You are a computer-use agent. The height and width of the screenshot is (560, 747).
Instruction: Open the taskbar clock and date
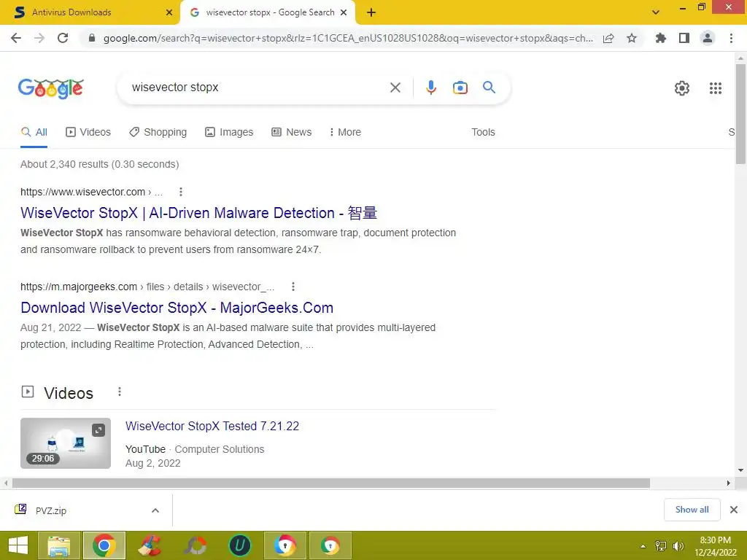coord(715,546)
